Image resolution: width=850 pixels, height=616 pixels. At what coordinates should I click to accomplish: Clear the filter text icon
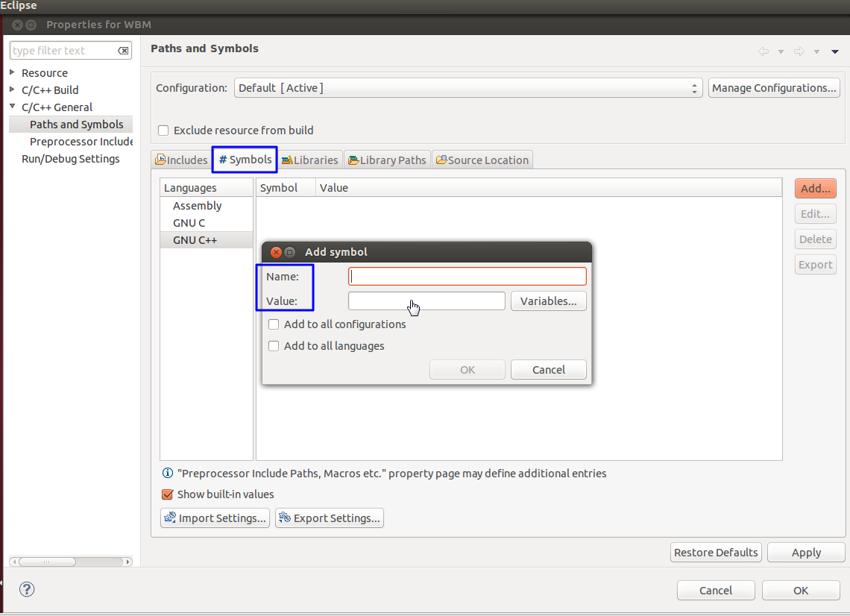pyautogui.click(x=123, y=51)
